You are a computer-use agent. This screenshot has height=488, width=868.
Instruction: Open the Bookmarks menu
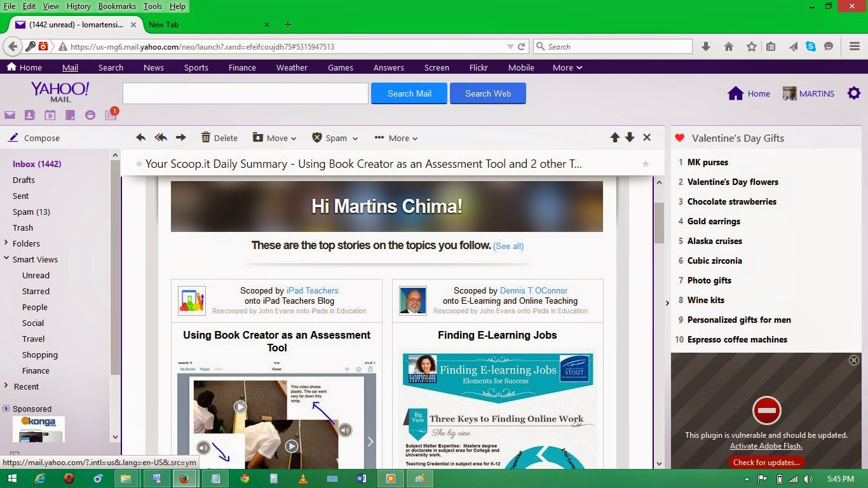tap(117, 6)
